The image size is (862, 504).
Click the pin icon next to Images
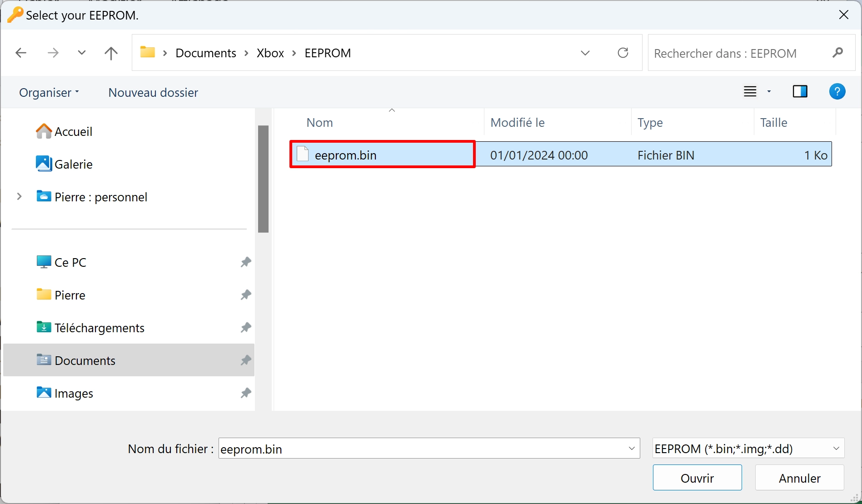[x=246, y=393]
